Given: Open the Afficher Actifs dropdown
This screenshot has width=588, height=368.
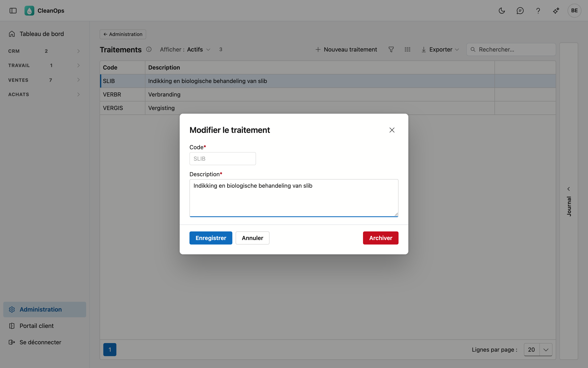Looking at the screenshot, I should click(185, 49).
